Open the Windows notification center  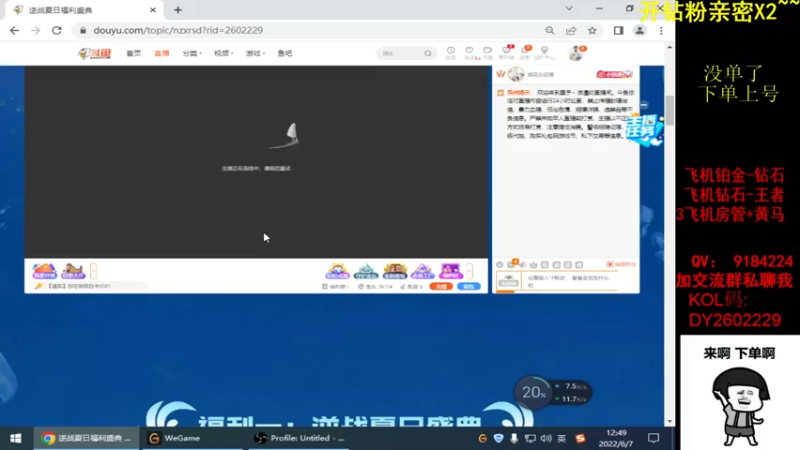pyautogui.click(x=654, y=438)
